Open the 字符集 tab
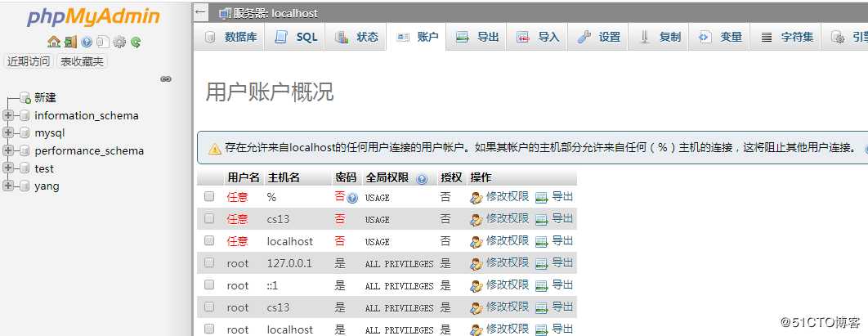The image size is (868, 336). 786,37
